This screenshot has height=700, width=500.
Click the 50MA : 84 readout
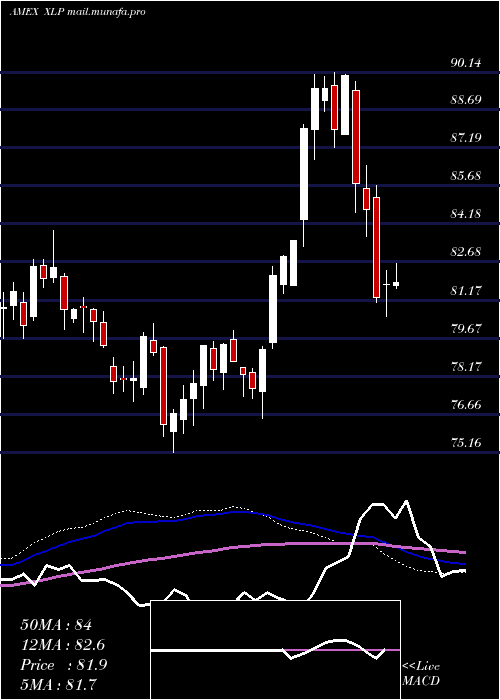coord(56,625)
